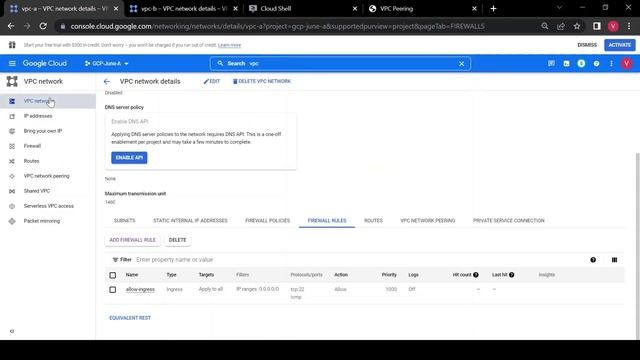
Task: Open the chat assistant icon in blue header
Action: pyautogui.click(x=551, y=64)
